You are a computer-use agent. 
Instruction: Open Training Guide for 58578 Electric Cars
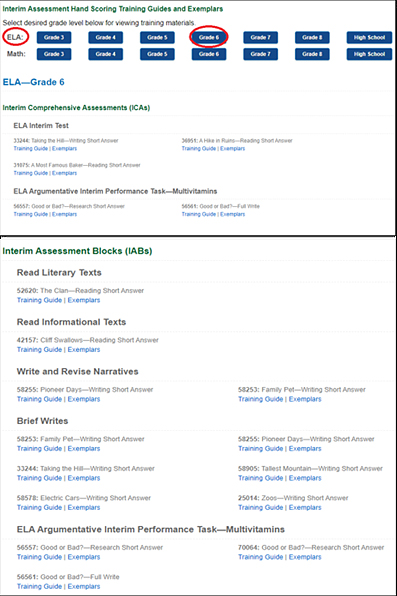coord(39,507)
